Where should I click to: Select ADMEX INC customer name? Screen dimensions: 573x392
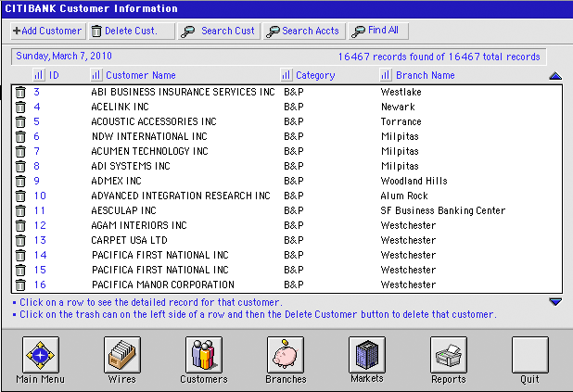coord(116,181)
